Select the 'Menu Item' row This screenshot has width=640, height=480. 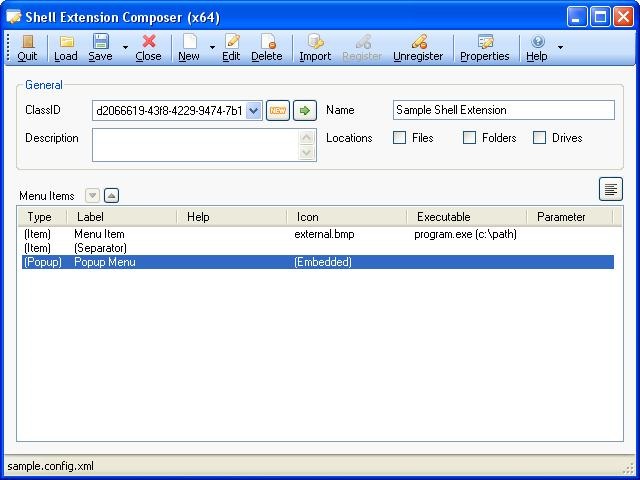pos(318,234)
